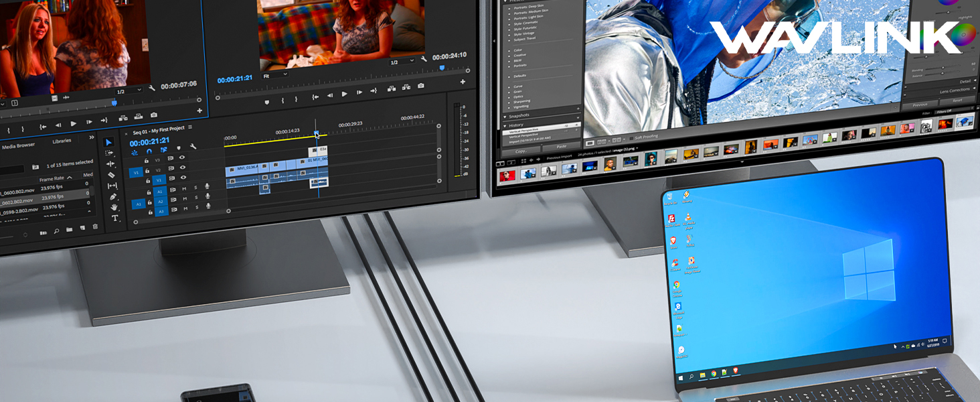Enable the Soft Proofing checkbox
Screen dimensions: 980x402
630,137
